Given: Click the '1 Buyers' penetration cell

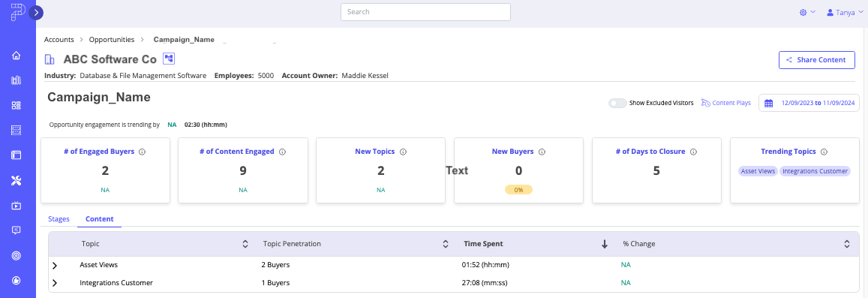Looking at the screenshot, I should coord(275,282).
